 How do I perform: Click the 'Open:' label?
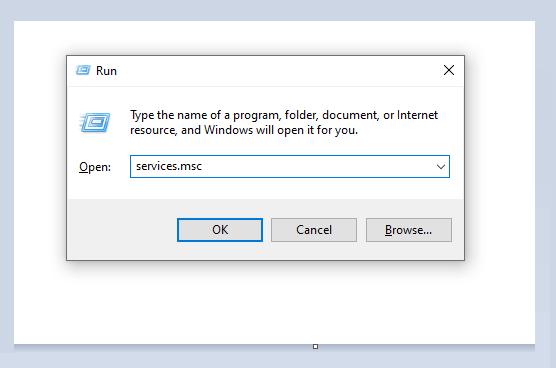[x=95, y=167]
